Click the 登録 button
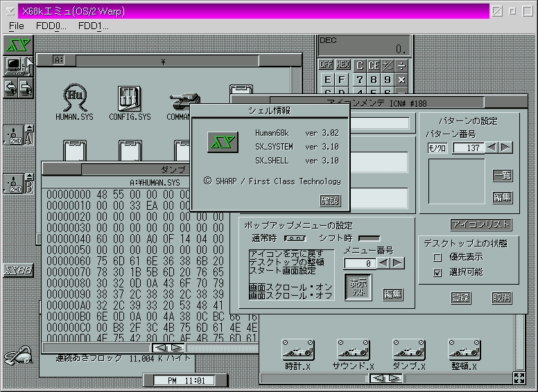The image size is (538, 392). [460, 297]
